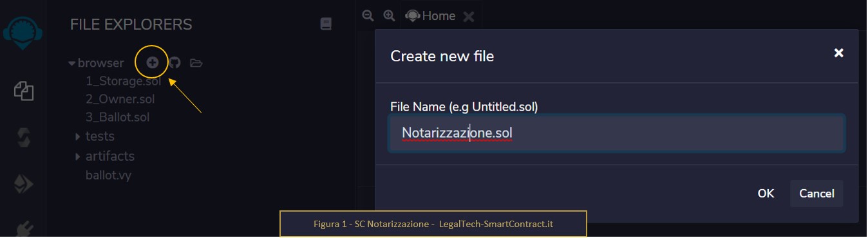Click the GitHub gist publish icon

[x=175, y=63]
